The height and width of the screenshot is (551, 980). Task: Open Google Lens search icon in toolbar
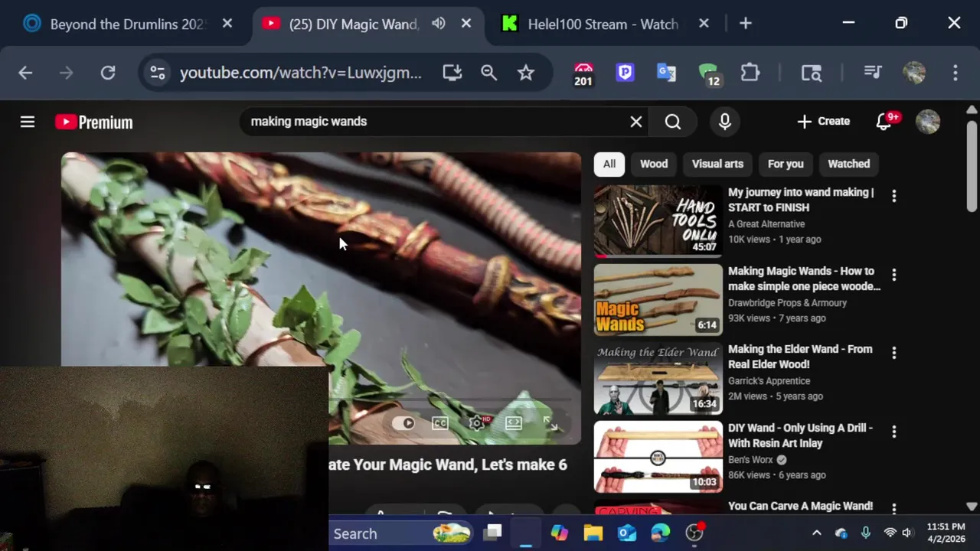811,73
